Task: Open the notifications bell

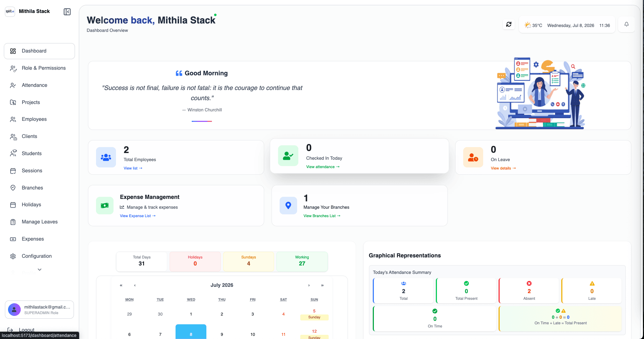Action: [626, 25]
